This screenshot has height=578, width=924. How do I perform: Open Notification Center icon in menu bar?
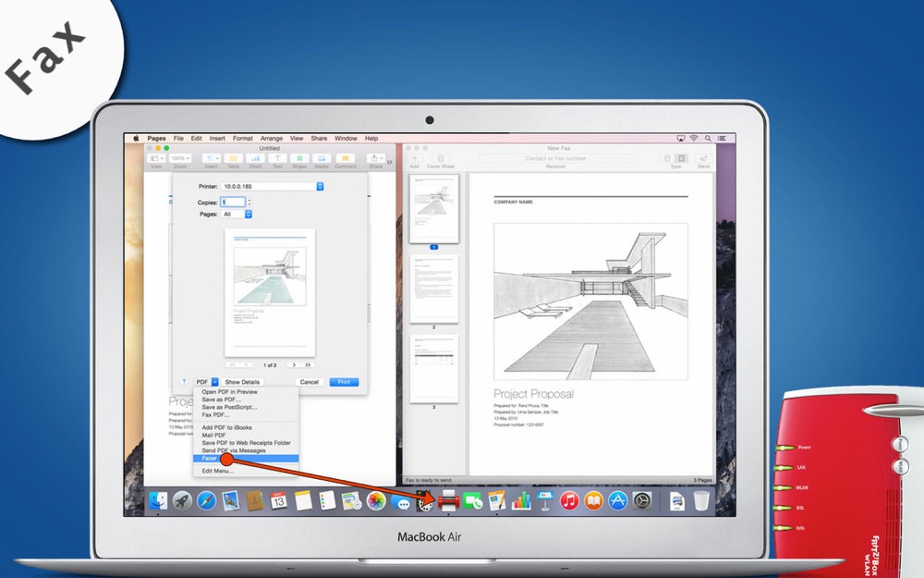[x=722, y=138]
